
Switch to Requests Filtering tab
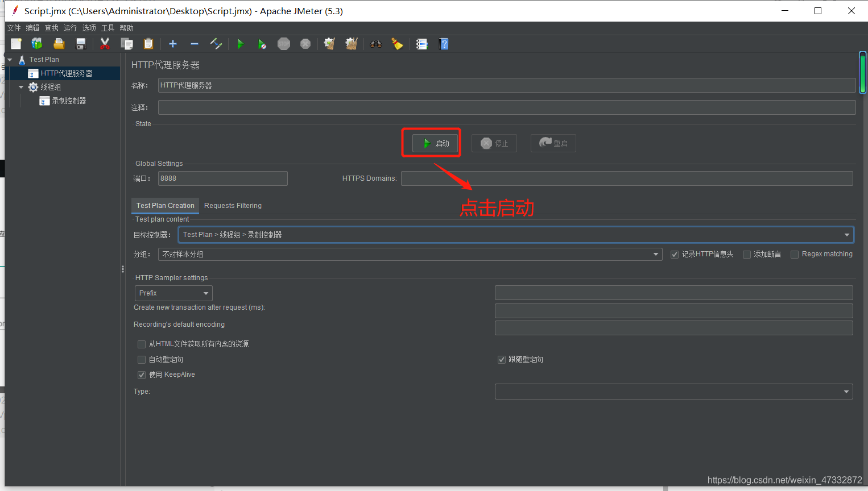(x=233, y=206)
